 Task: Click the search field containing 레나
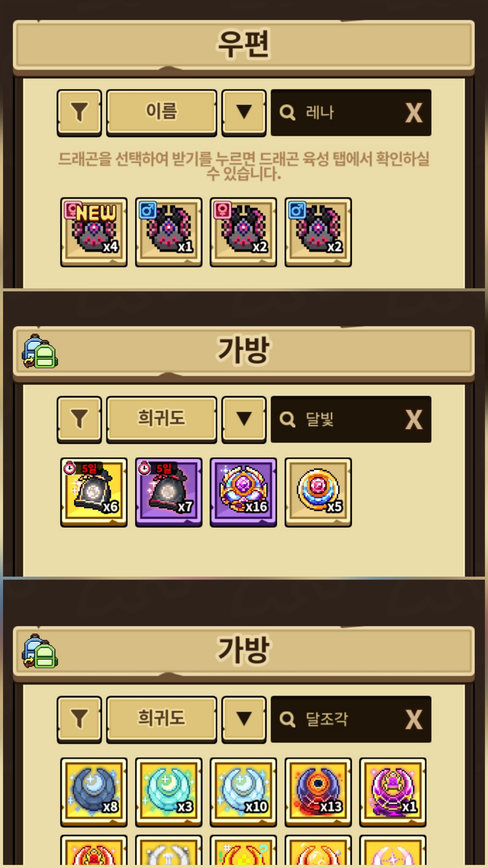click(351, 113)
